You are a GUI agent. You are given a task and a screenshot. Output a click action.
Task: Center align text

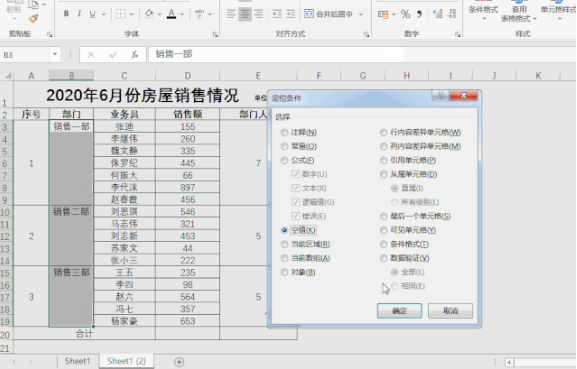245,14
